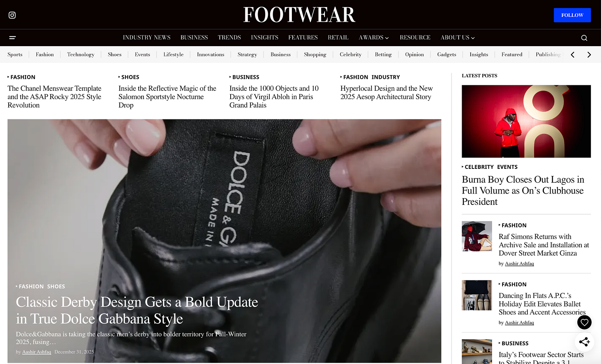
Task: Read the Raf Simons Archive Sale article
Action: (544, 245)
